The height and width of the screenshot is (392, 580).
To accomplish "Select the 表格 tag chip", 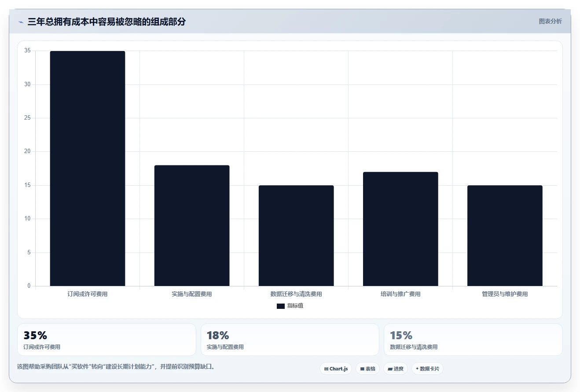I will tap(367, 369).
